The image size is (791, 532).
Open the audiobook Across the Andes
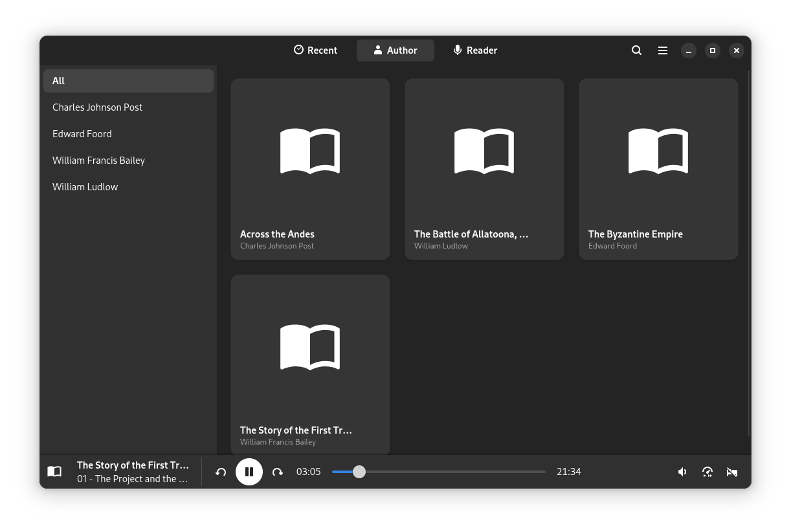[310, 169]
